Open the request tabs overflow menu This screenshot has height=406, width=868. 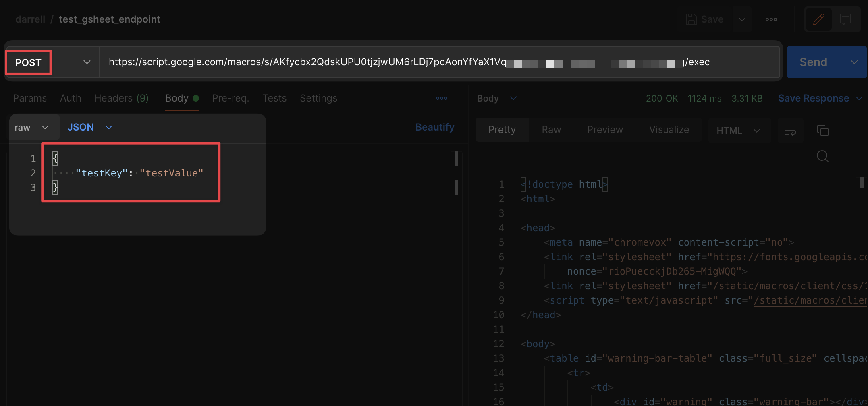coord(441,98)
